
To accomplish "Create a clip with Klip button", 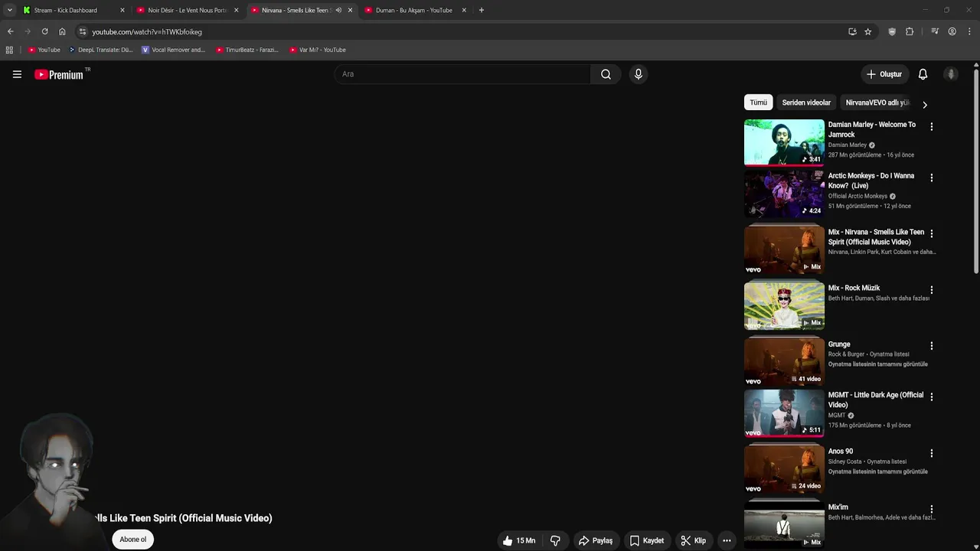I will click(694, 540).
